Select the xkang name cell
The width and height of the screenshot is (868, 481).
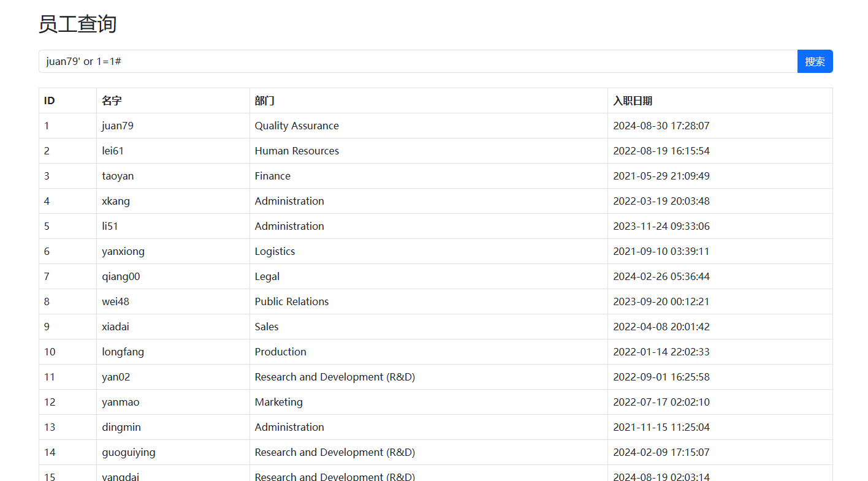(x=116, y=201)
